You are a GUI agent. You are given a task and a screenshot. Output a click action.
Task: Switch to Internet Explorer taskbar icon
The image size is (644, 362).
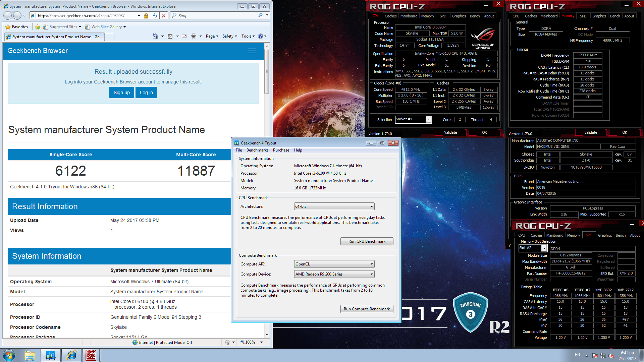[71, 355]
